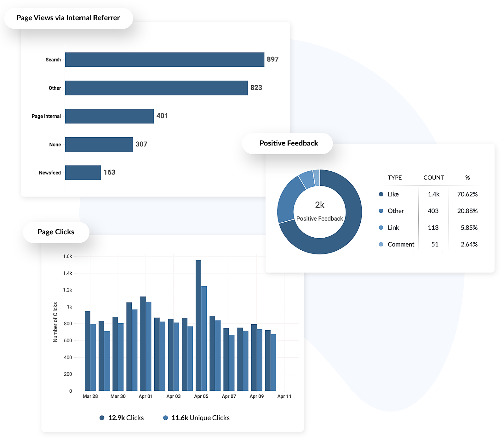This screenshot has width=504, height=443.
Task: Toggle the 11.6k Unique Clicks legend series
Action: [x=196, y=418]
